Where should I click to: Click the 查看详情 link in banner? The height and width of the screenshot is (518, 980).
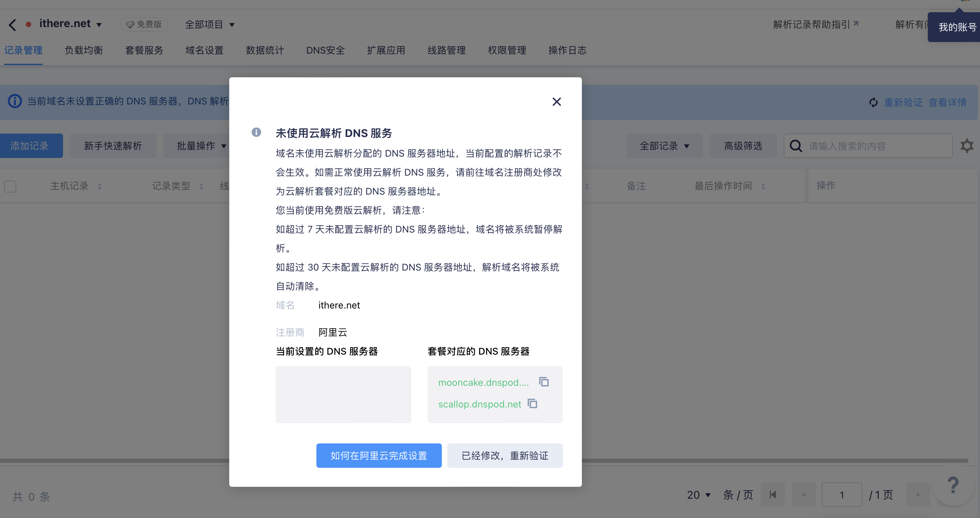point(948,102)
